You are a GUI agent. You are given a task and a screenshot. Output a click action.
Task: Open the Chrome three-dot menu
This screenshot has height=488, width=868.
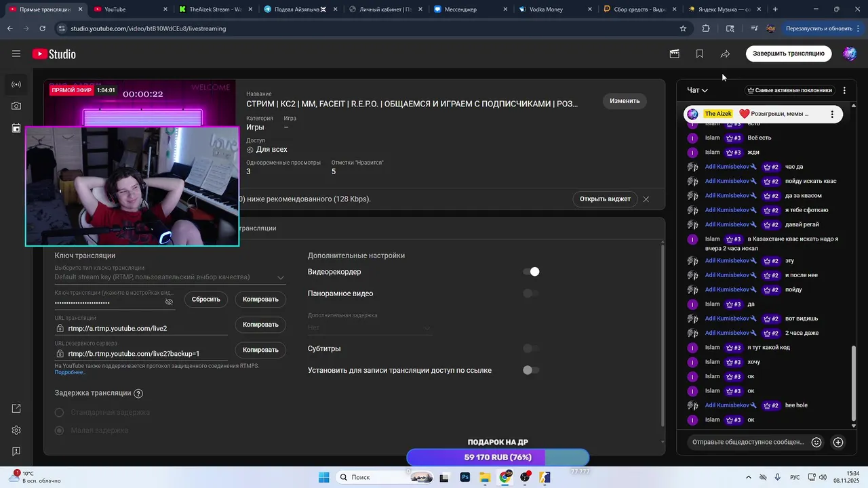click(859, 28)
